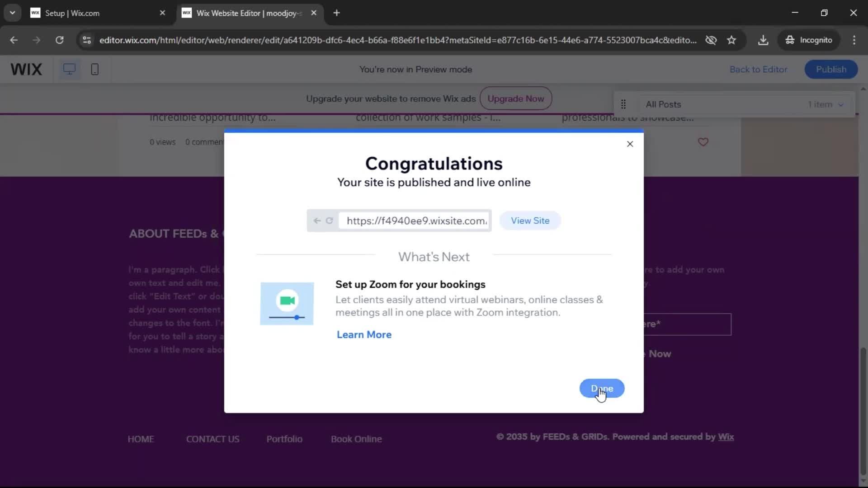Viewport: 868px width, 488px height.
Task: Click the browser address bar URL
Action: [398, 40]
